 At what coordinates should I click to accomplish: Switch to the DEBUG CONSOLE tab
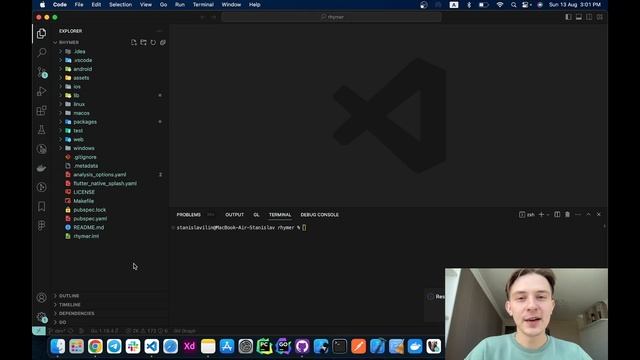point(320,215)
